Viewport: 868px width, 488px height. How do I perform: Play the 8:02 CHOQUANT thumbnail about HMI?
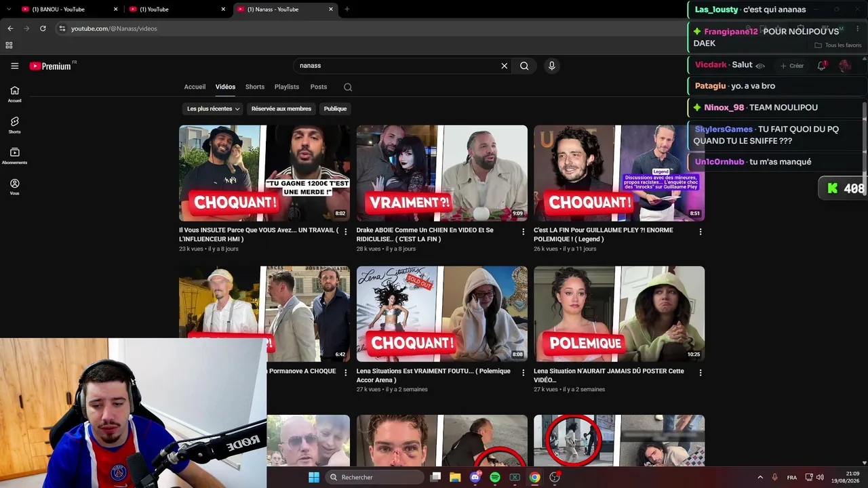point(264,173)
